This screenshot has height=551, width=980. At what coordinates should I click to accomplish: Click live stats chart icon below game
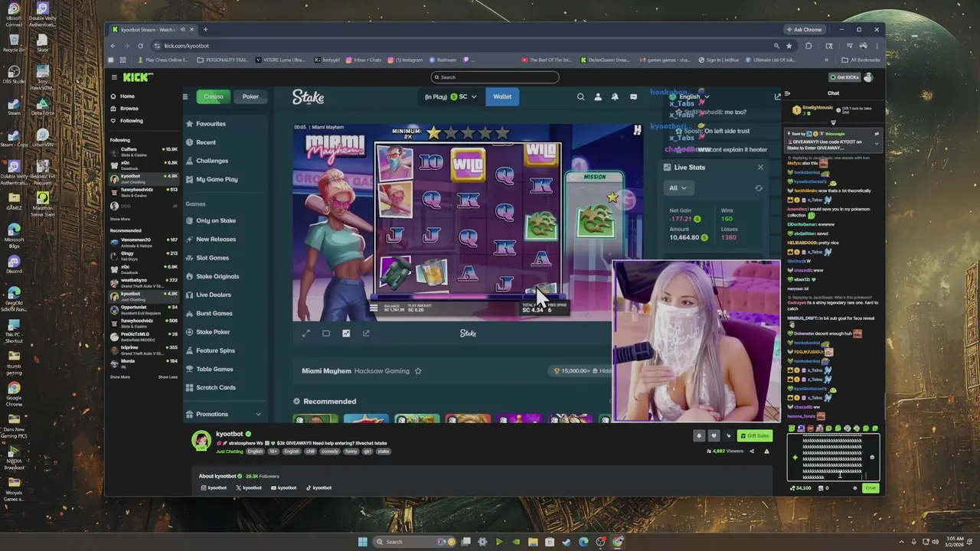[346, 333]
